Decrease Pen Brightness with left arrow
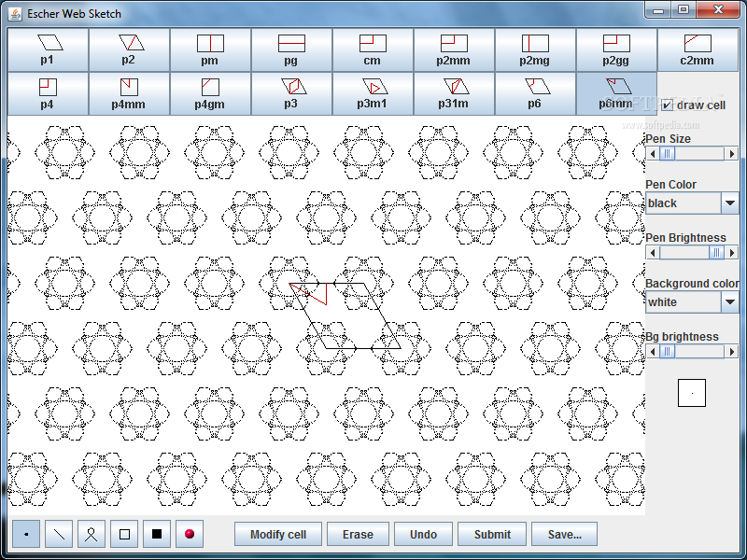The image size is (747, 560). 653,253
